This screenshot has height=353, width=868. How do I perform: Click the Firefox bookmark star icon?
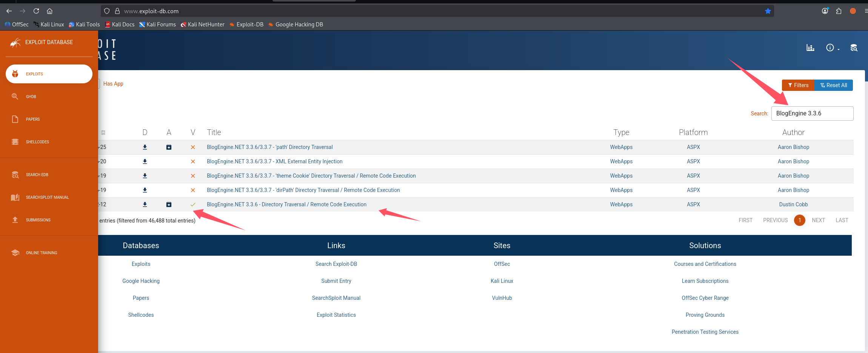pyautogui.click(x=768, y=11)
